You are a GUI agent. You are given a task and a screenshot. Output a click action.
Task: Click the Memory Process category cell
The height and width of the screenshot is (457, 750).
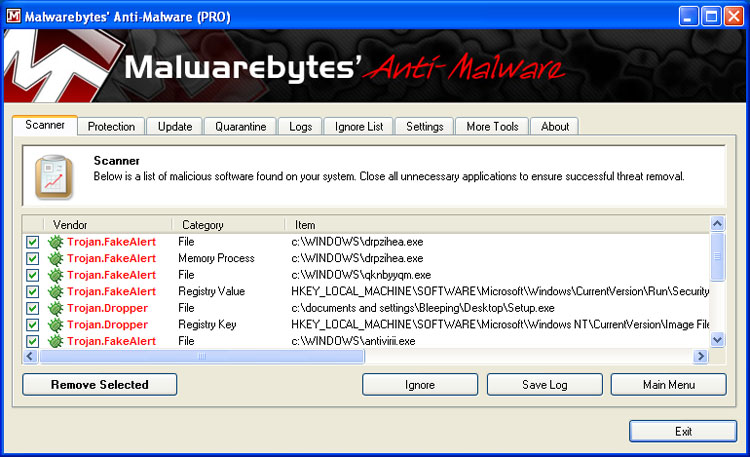[x=216, y=258]
